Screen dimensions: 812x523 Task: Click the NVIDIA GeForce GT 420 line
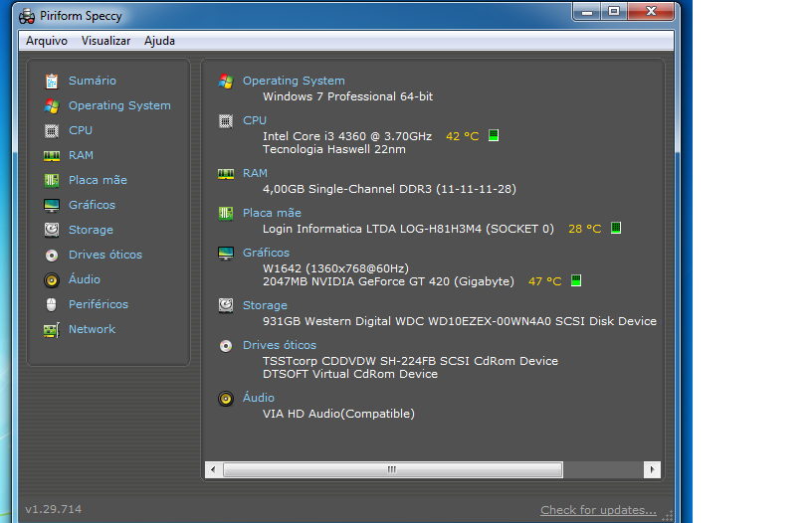(x=388, y=281)
